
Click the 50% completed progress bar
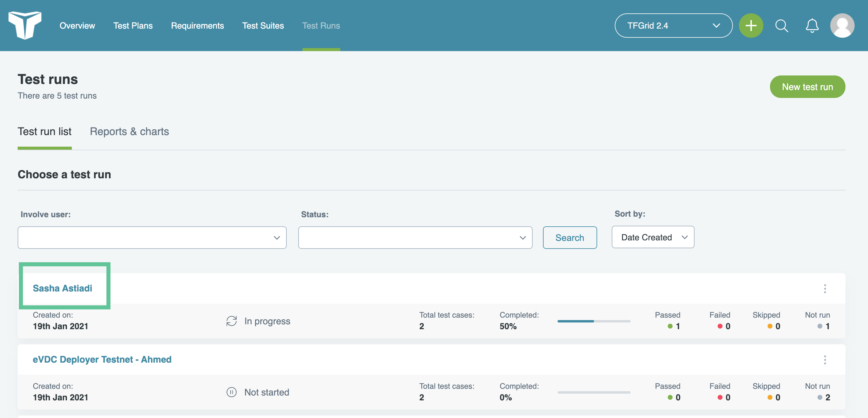pos(593,321)
